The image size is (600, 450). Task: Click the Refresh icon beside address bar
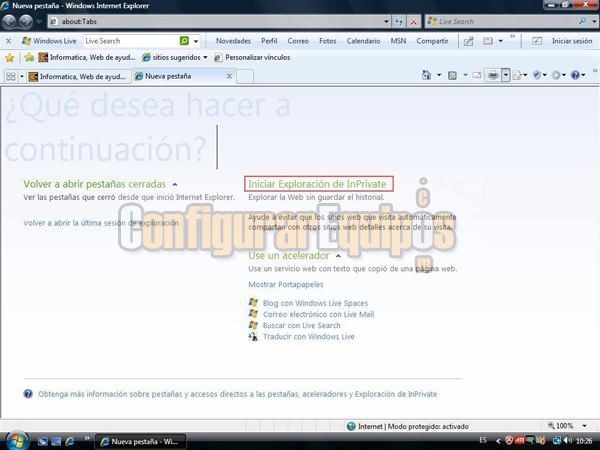(x=399, y=21)
